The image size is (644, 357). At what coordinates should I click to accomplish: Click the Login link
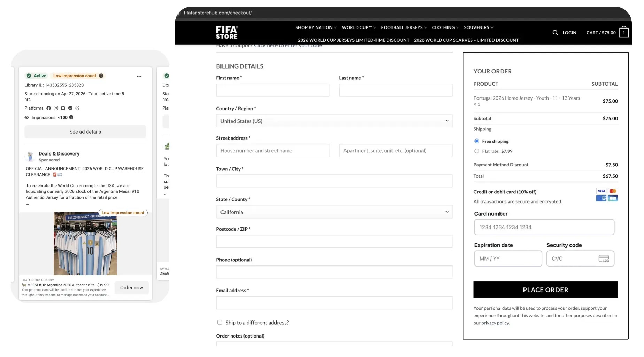pyautogui.click(x=569, y=33)
